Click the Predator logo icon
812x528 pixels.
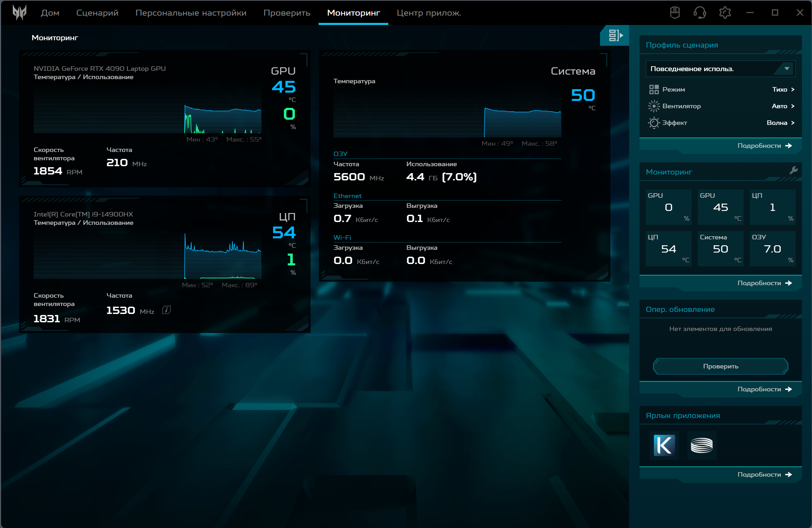point(19,12)
